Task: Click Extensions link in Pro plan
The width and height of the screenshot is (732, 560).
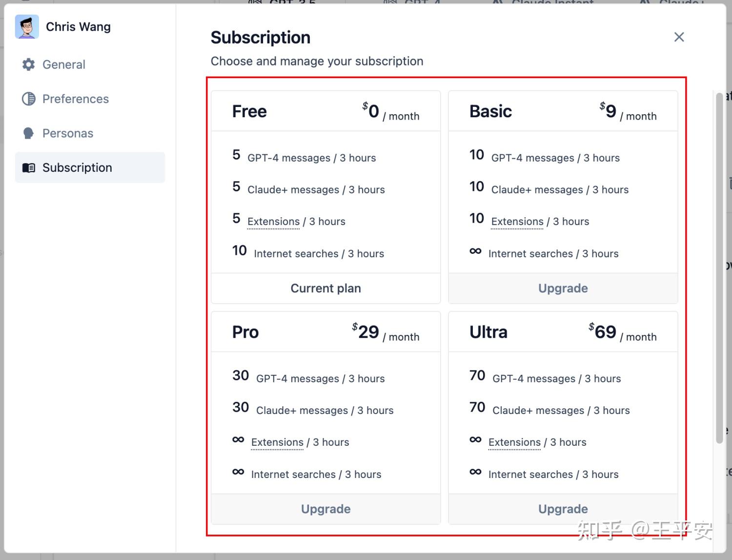Action: pyautogui.click(x=277, y=442)
